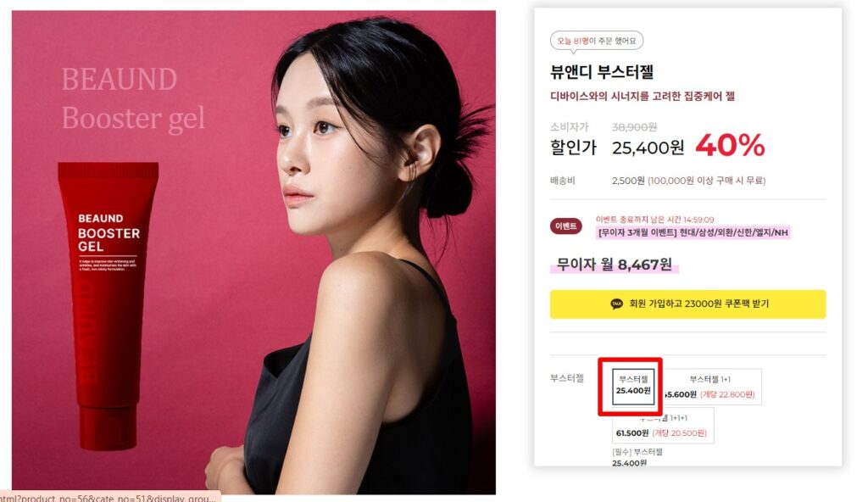
Task: Click the 배송비 2,500원 shipping info
Action: click(x=658, y=181)
